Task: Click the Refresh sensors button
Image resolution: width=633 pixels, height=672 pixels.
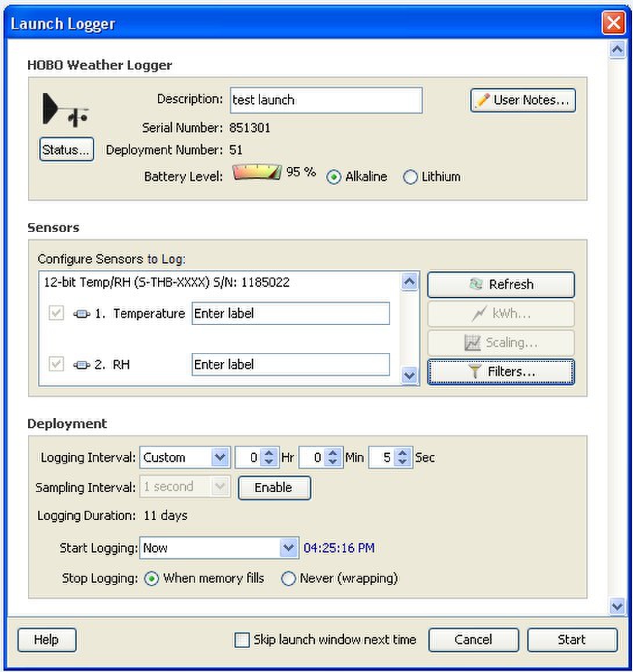Action: coord(501,284)
